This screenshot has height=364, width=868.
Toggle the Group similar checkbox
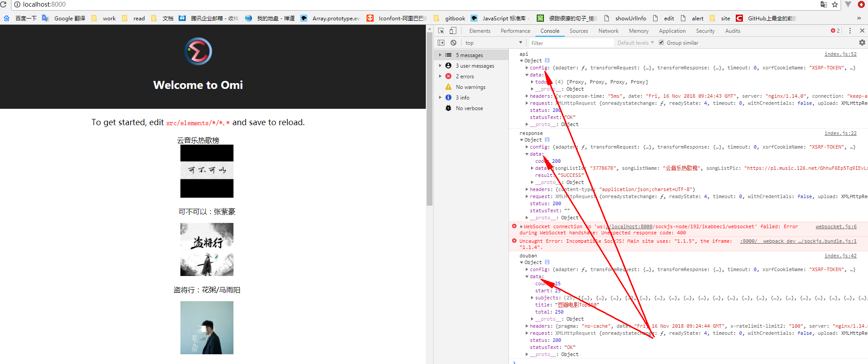coord(661,42)
